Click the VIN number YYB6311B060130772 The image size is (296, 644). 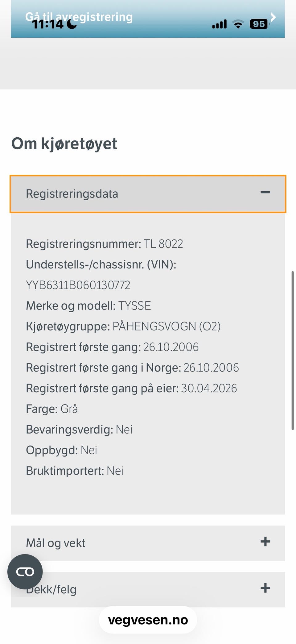click(x=78, y=285)
